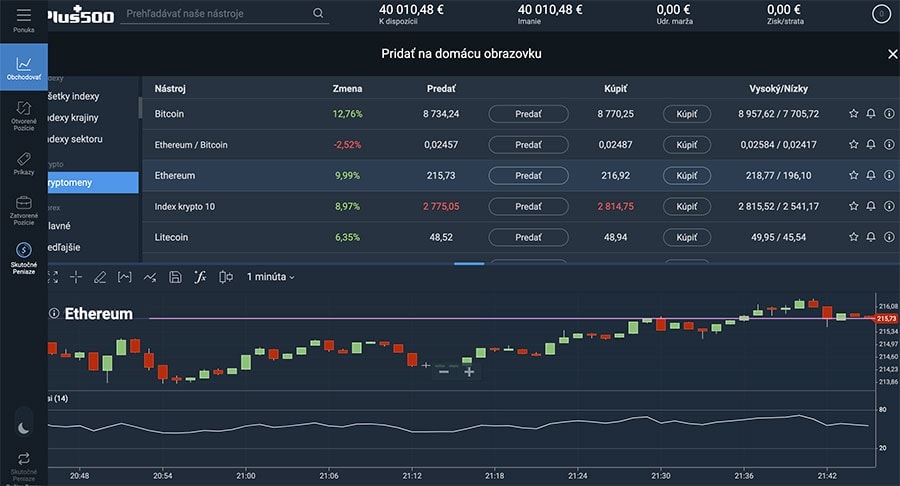Click Kúpiť button for Ethereum
Image resolution: width=900 pixels, height=486 pixels.
(686, 175)
